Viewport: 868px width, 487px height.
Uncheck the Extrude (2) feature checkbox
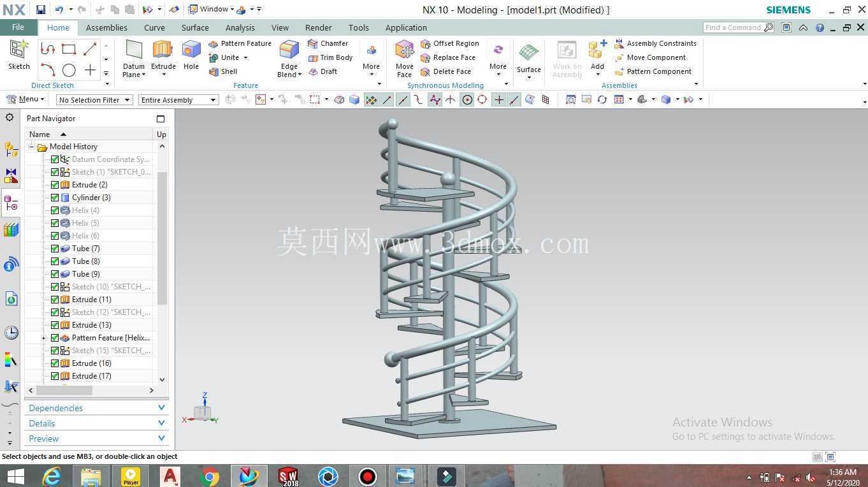point(55,185)
